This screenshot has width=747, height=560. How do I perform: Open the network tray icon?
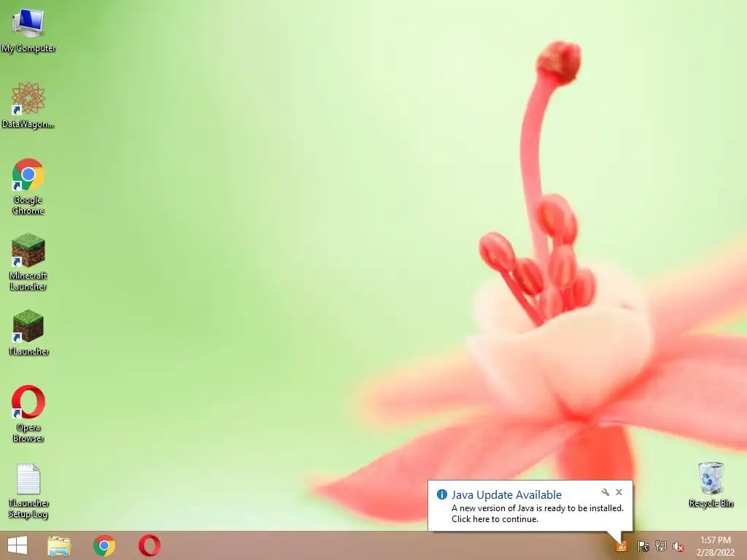[x=661, y=545]
